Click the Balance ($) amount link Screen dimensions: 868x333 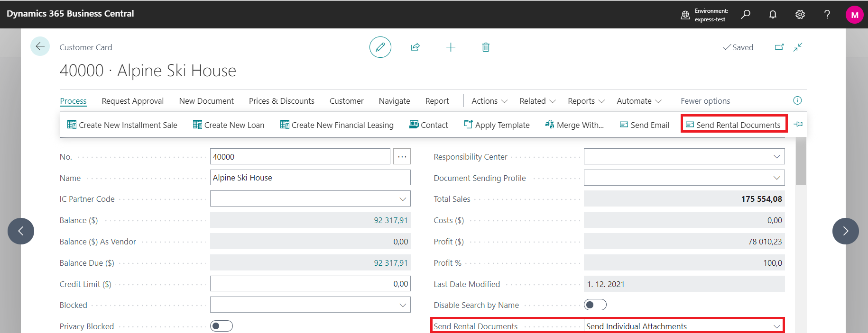(x=390, y=220)
